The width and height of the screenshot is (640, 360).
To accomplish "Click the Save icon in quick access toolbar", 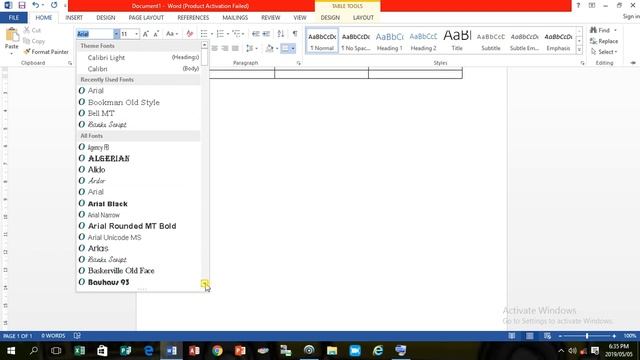I will pos(22,5).
